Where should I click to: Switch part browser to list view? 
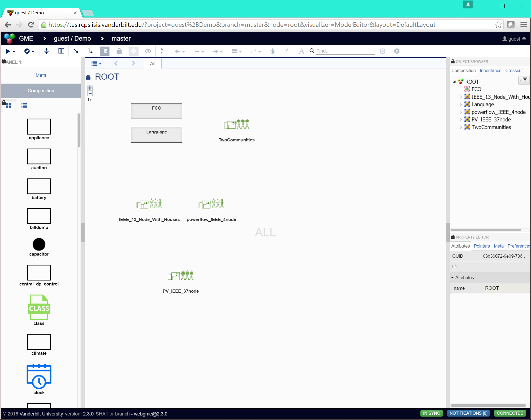pyautogui.click(x=24, y=106)
